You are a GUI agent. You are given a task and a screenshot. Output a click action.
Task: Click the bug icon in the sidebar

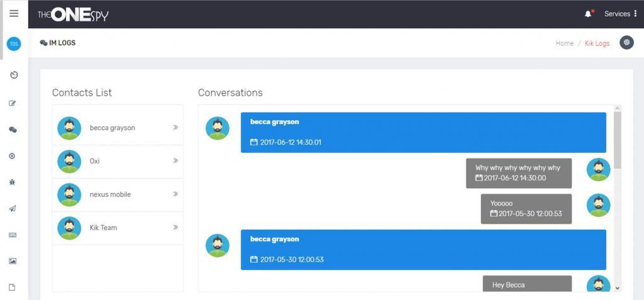(x=13, y=182)
